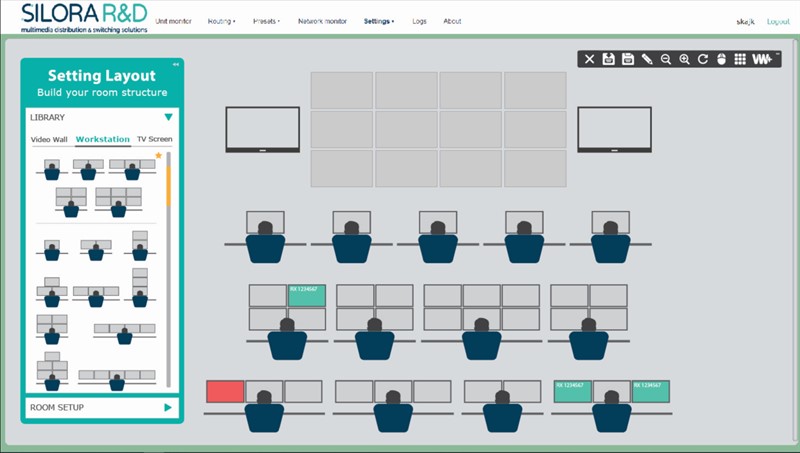The width and height of the screenshot is (800, 453).
Task: Click the zoom in magnifier icon
Action: [x=685, y=60]
